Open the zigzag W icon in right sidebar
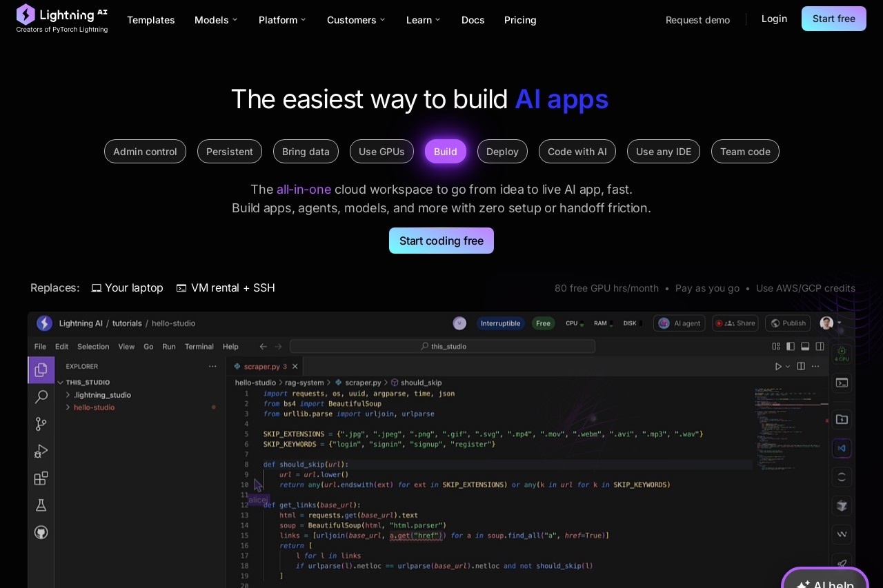The image size is (883, 588). 842,534
